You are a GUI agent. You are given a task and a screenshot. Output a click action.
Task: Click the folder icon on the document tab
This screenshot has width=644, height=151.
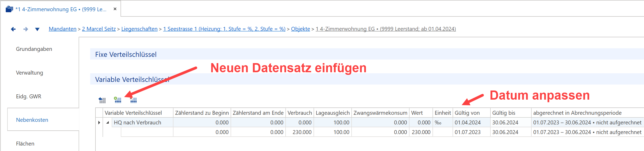[x=9, y=9]
